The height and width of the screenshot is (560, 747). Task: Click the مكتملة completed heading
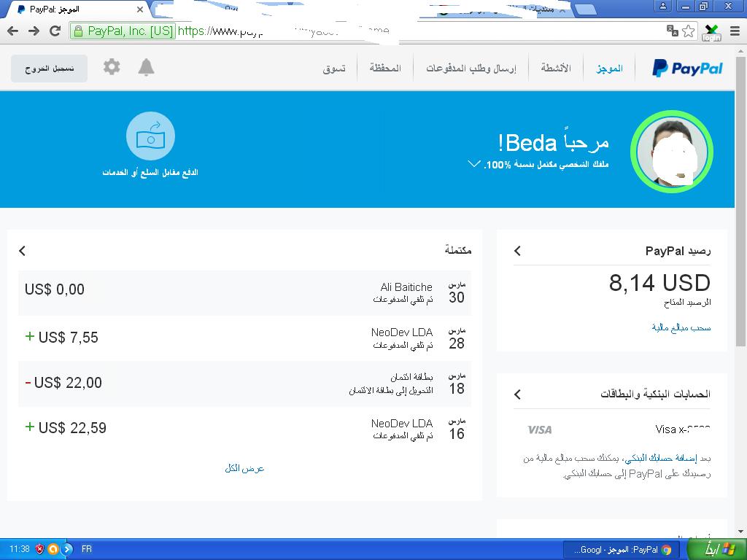click(458, 250)
